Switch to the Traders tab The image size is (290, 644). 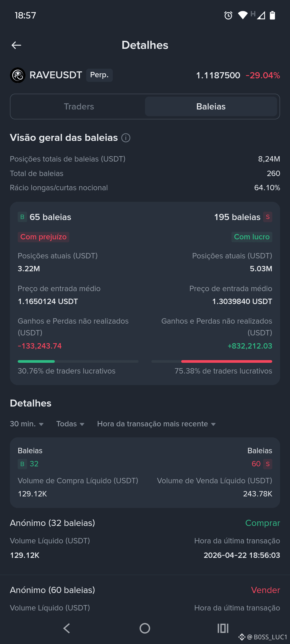tap(79, 107)
